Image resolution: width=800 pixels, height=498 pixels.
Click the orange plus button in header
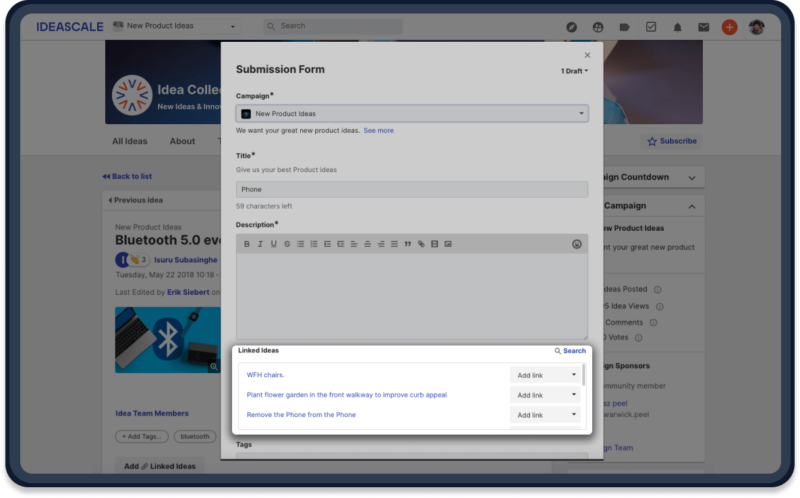pos(729,27)
